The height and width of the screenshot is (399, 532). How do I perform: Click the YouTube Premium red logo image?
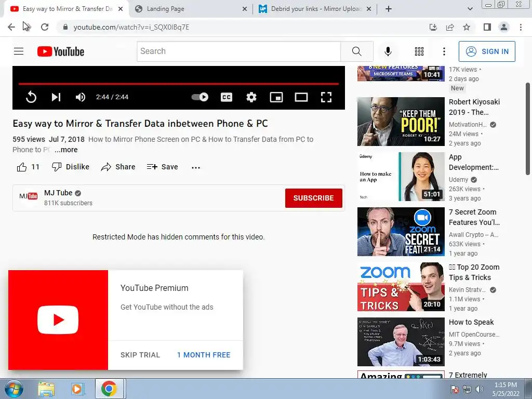58,320
